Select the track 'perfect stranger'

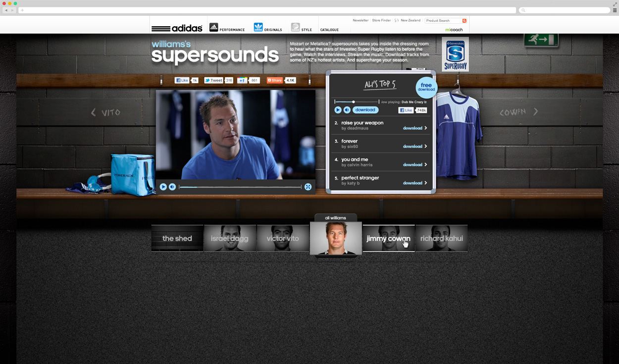click(360, 178)
